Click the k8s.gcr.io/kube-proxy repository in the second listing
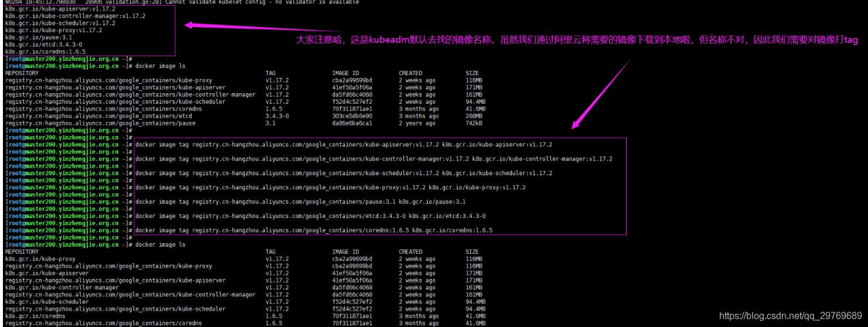 coord(40,259)
